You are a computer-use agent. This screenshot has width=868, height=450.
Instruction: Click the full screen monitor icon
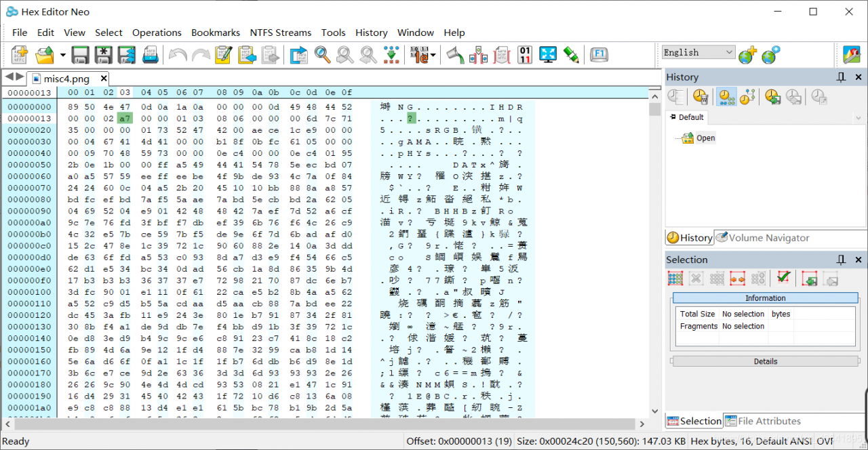click(x=548, y=55)
